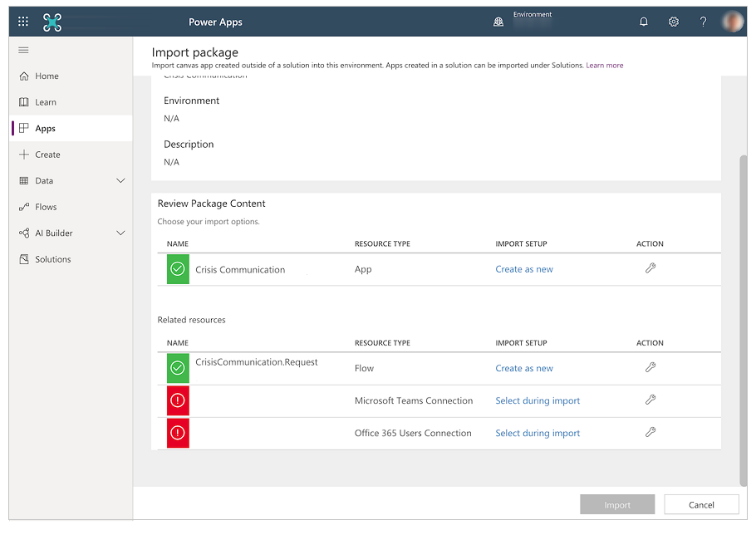The image size is (756, 535).
Task: Expand the AI Builder chevron
Action: [120, 233]
